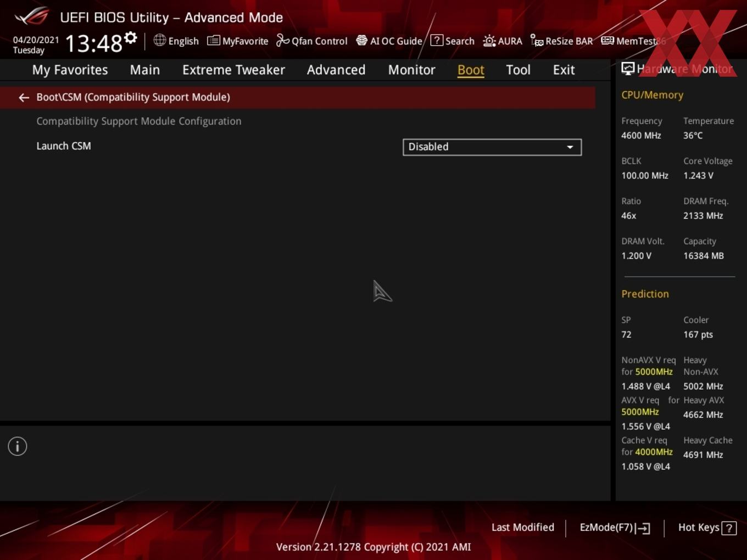Open MyFavorite list icon

(x=214, y=41)
